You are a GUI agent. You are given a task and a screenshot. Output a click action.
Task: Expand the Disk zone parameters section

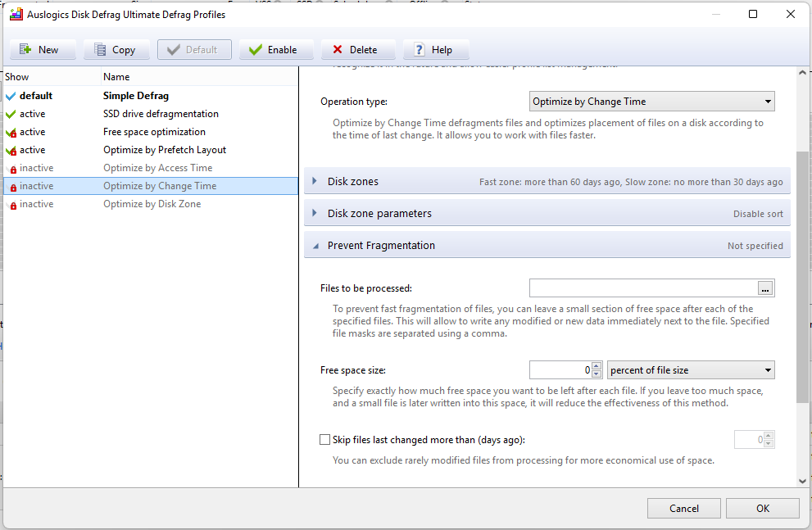(x=547, y=213)
